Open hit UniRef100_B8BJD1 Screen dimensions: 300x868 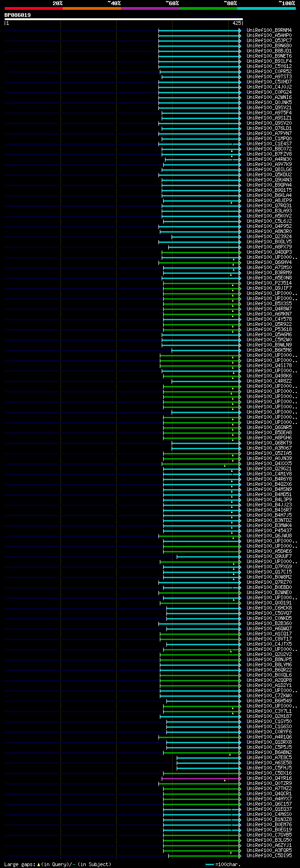click(269, 51)
